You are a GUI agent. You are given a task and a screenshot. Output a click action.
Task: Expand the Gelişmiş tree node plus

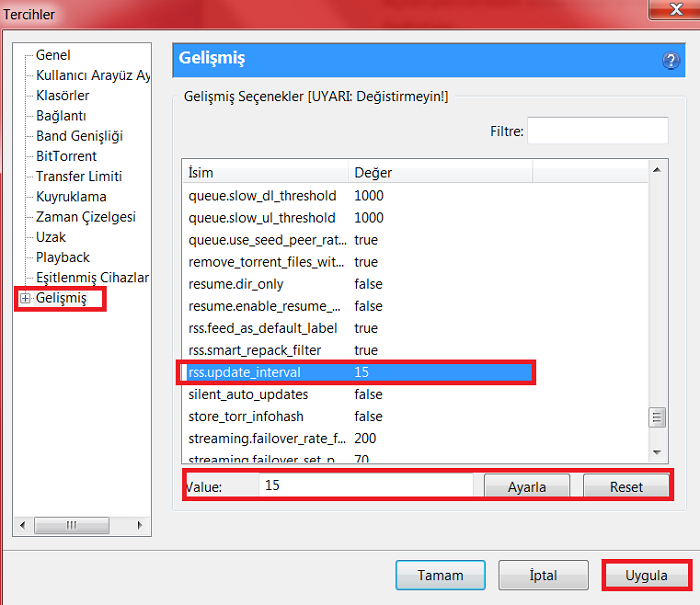coord(25,298)
